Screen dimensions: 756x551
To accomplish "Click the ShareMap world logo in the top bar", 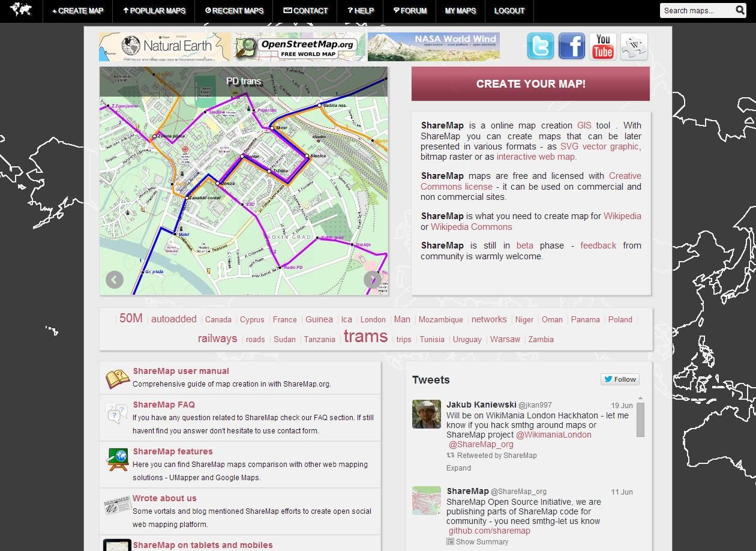I will coord(22,10).
